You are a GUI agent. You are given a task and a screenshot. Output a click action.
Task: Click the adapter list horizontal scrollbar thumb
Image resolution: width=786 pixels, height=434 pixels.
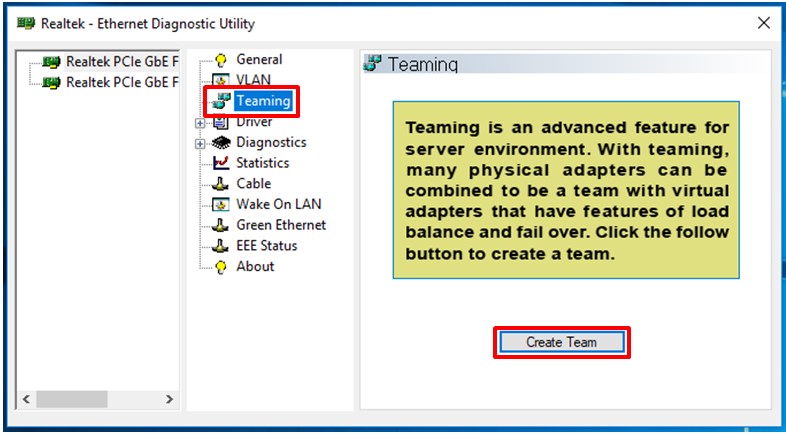point(72,399)
